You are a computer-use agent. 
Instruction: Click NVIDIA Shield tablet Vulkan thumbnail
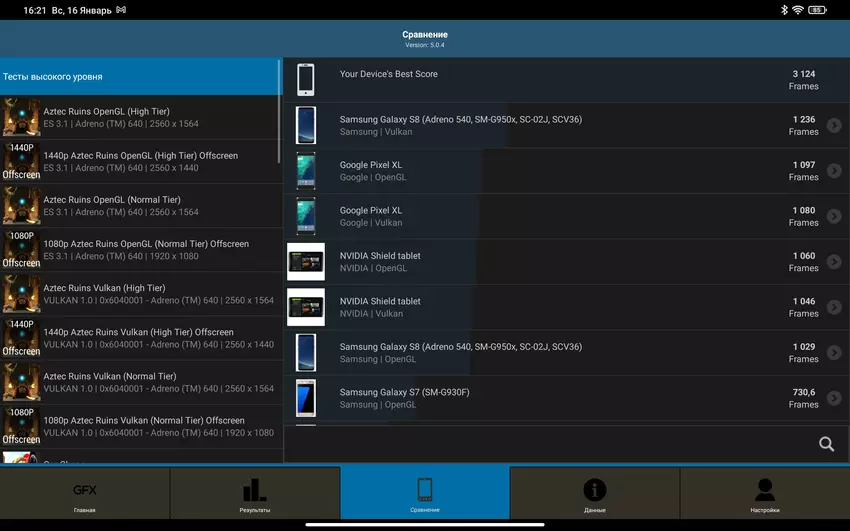coord(306,307)
